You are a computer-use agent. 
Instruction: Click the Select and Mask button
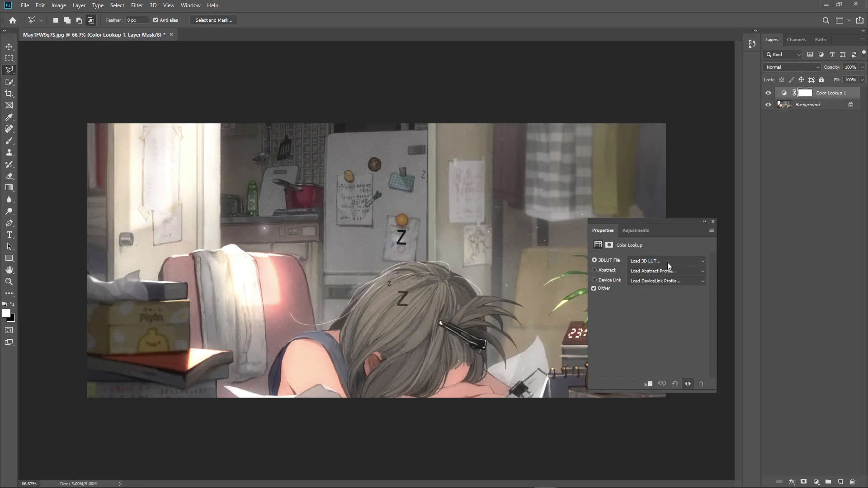pyautogui.click(x=214, y=20)
